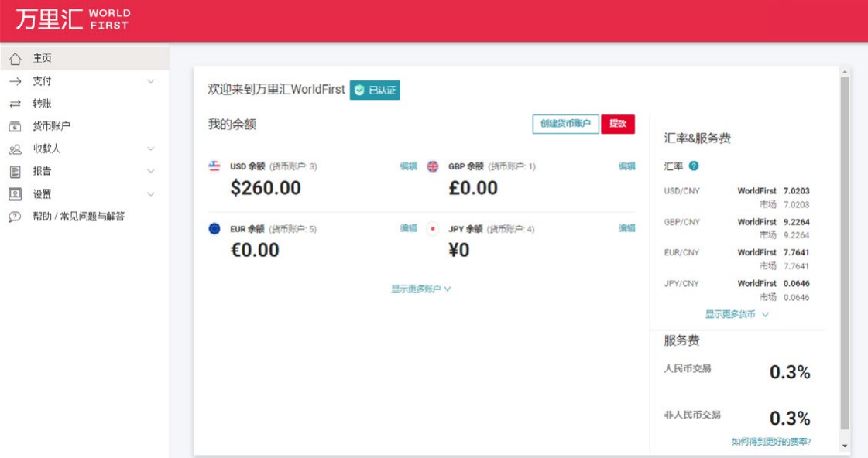Click 编辑 link for USD balance

pos(409,166)
